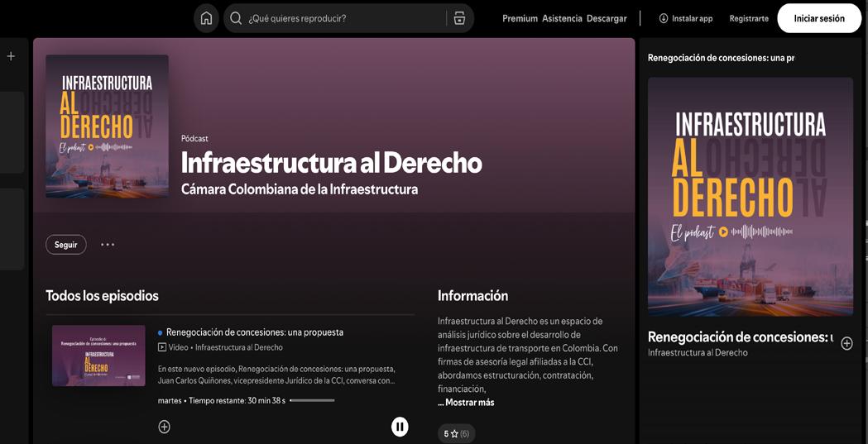Click the Instalar app text link

pos(692,18)
